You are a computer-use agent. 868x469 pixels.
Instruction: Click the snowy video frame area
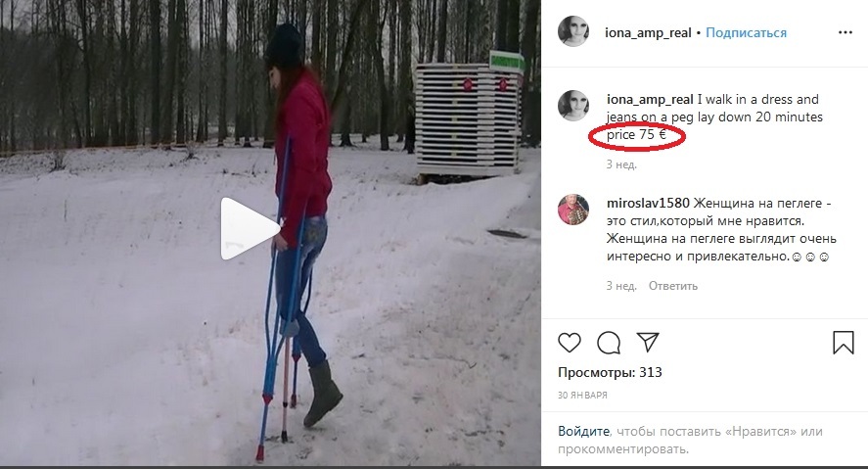270,233
